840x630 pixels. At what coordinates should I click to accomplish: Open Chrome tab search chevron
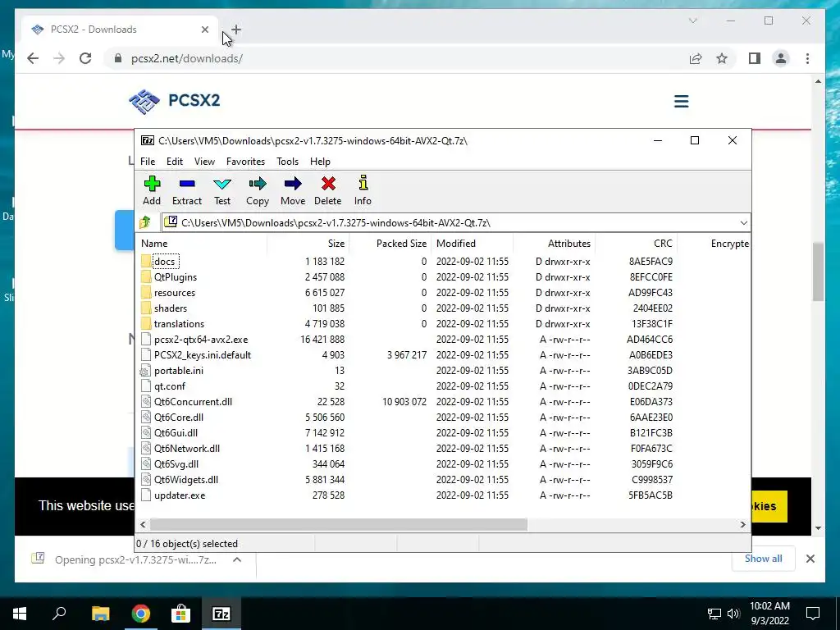pyautogui.click(x=692, y=21)
